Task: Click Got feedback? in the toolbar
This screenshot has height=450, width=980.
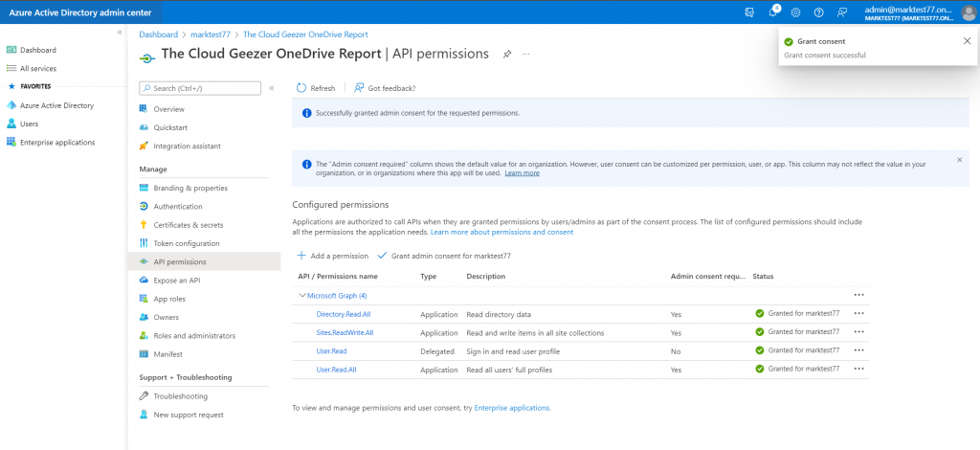Action: tap(385, 88)
